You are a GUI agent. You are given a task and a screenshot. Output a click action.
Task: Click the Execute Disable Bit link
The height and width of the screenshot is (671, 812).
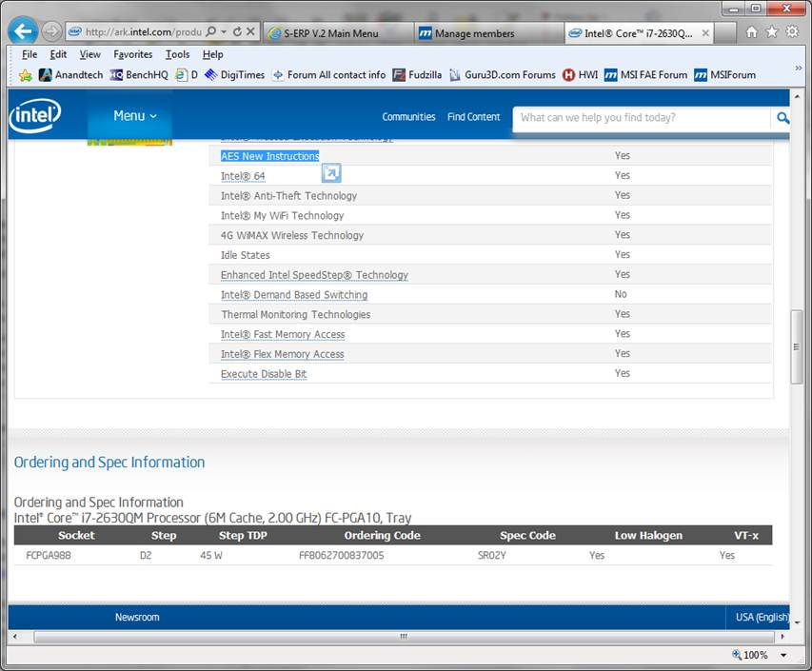[264, 374]
